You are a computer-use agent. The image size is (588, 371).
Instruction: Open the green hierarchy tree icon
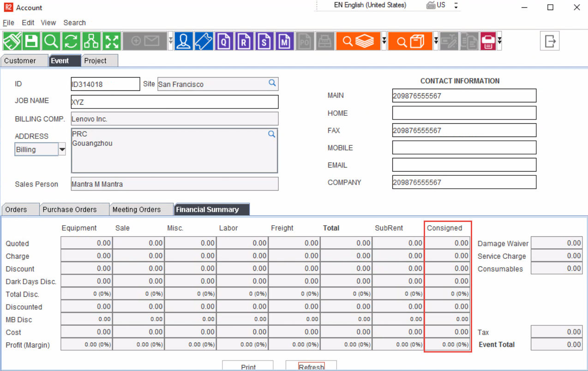click(91, 41)
